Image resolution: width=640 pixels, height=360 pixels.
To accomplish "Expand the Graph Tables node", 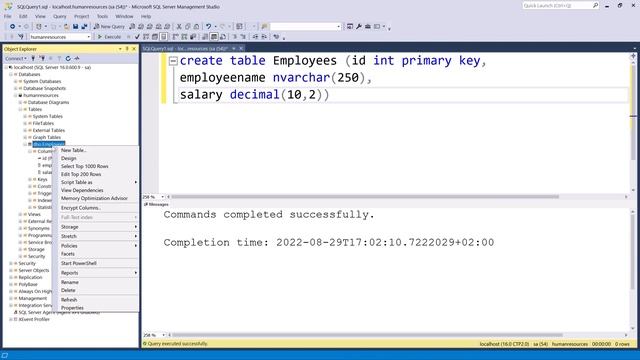I will pyautogui.click(x=25, y=137).
